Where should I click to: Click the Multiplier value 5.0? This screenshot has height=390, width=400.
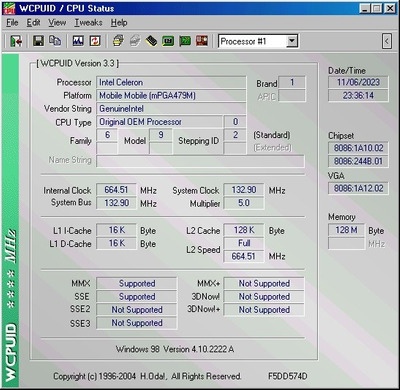244,203
